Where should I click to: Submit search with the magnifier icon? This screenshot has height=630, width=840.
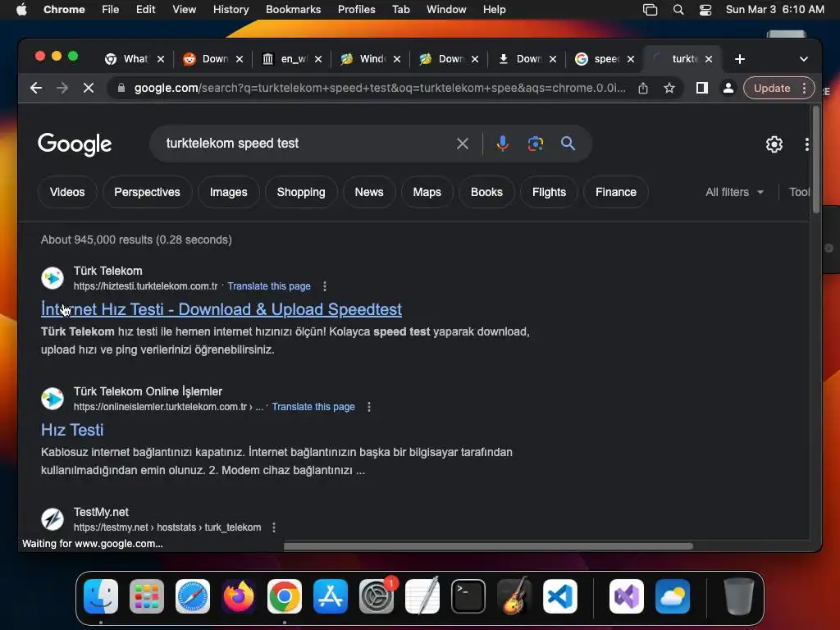[x=568, y=144]
